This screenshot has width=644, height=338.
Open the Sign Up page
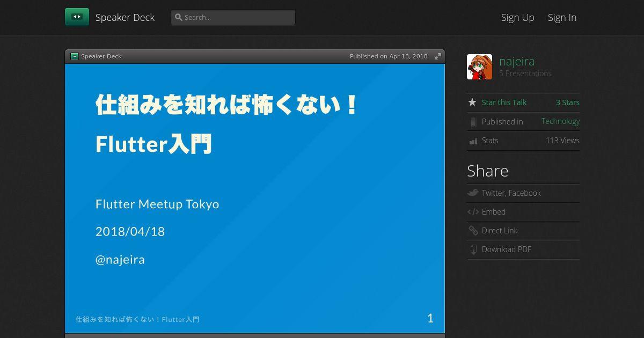click(518, 17)
